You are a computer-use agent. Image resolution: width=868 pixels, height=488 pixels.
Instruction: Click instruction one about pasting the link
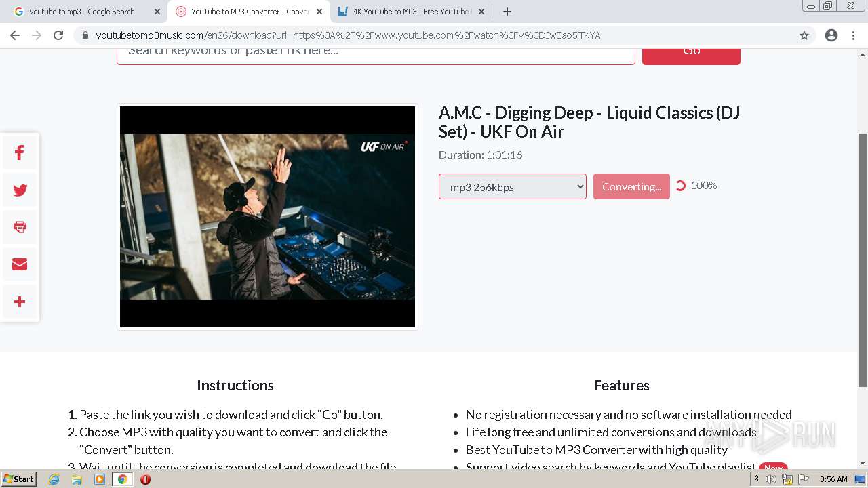click(x=231, y=414)
